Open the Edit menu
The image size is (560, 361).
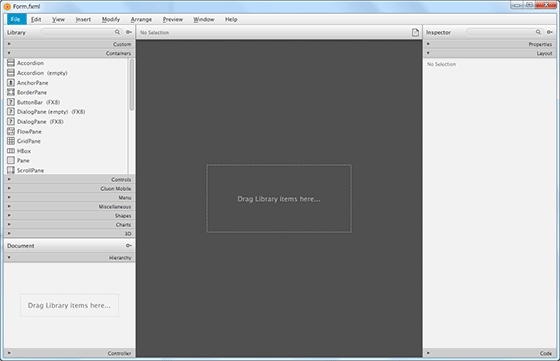coord(36,19)
